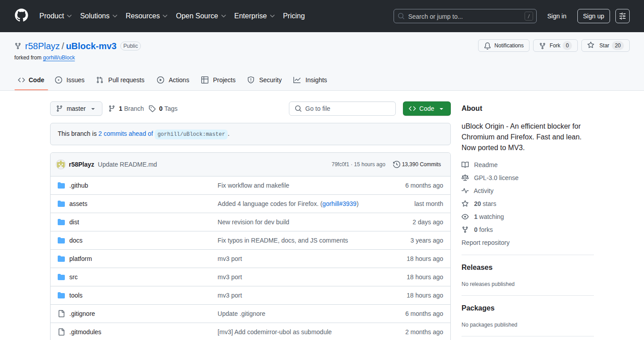Click the Releases heading link

click(477, 267)
